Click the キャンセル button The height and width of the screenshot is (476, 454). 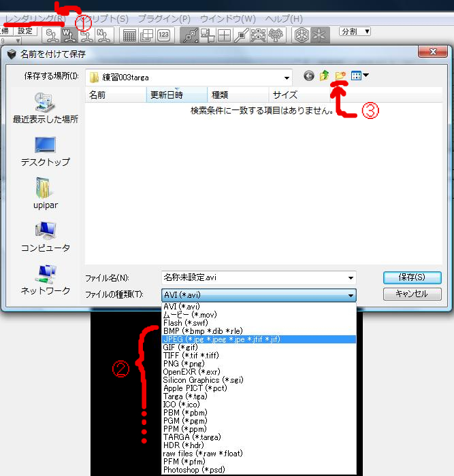tap(412, 294)
